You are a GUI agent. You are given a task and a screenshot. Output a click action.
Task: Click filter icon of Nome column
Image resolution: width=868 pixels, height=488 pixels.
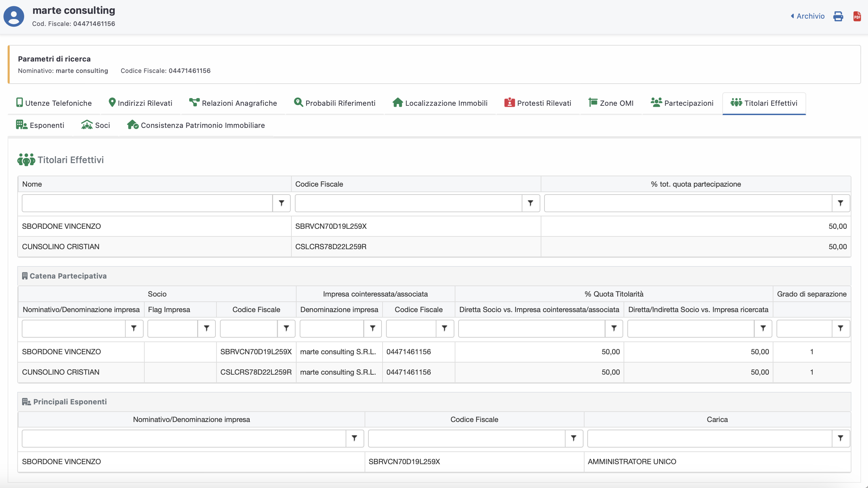pos(281,203)
